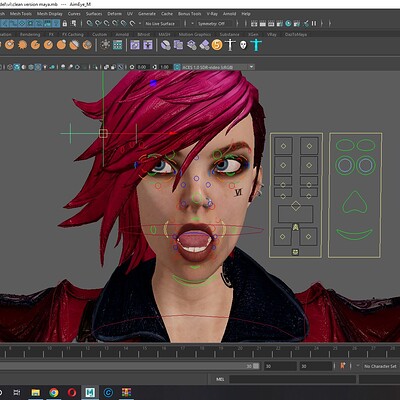Switch to the DazToMaya shelf tab
This screenshot has height=400, width=400.
296,34
